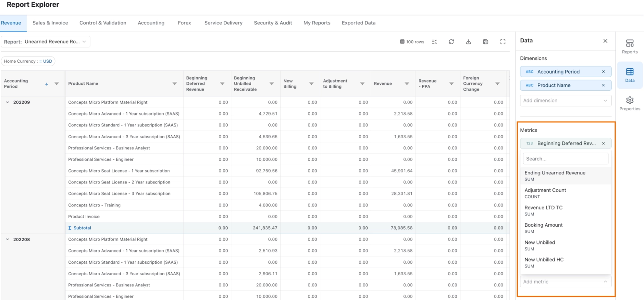Click the Subtotal row link
644x300 pixels.
(80, 228)
